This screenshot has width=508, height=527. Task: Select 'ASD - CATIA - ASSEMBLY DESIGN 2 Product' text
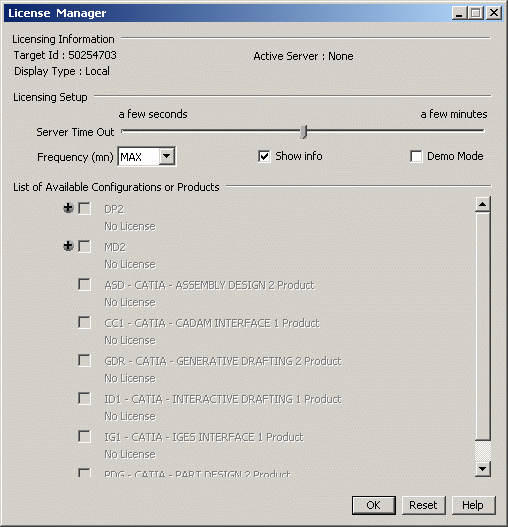click(x=209, y=285)
